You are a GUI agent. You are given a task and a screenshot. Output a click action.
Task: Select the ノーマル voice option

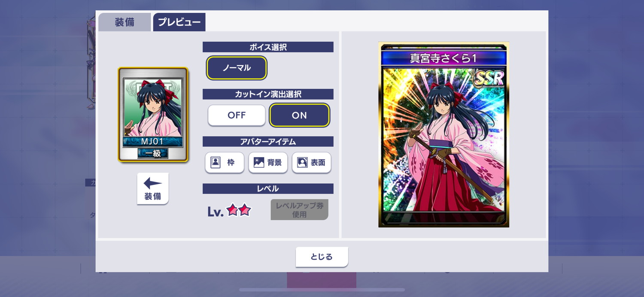(237, 68)
